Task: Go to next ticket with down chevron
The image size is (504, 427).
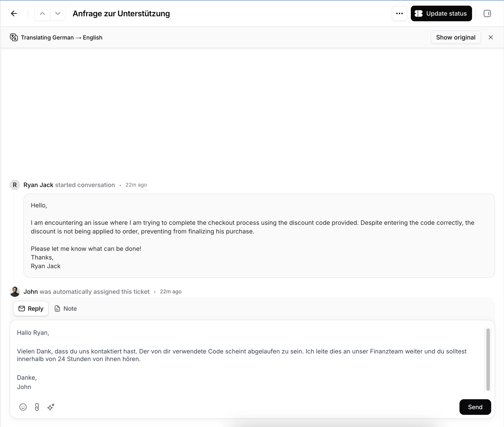Action: tap(58, 13)
